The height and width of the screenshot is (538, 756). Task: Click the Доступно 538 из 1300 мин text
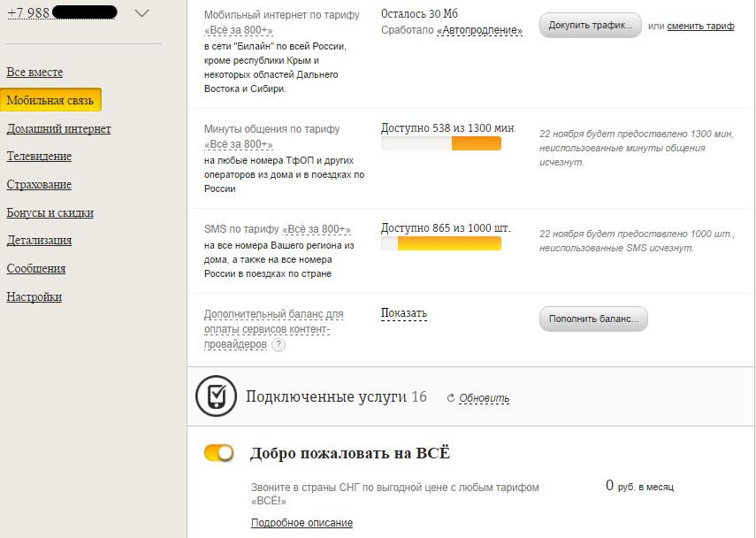pyautogui.click(x=447, y=128)
